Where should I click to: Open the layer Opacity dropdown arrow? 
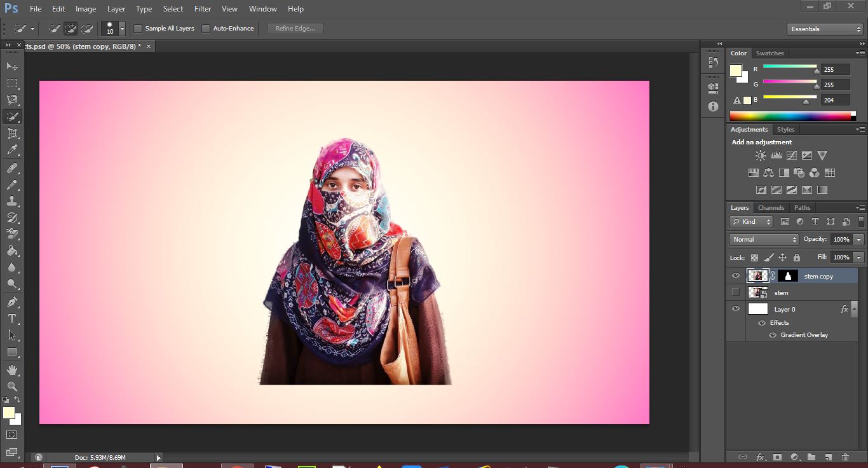coord(859,240)
